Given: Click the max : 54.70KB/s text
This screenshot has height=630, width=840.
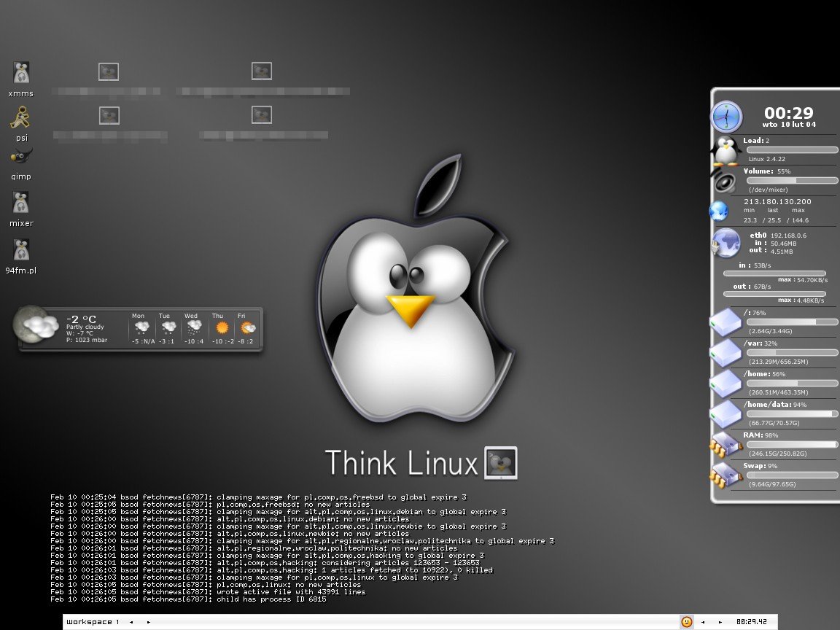Looking at the screenshot, I should (x=803, y=280).
